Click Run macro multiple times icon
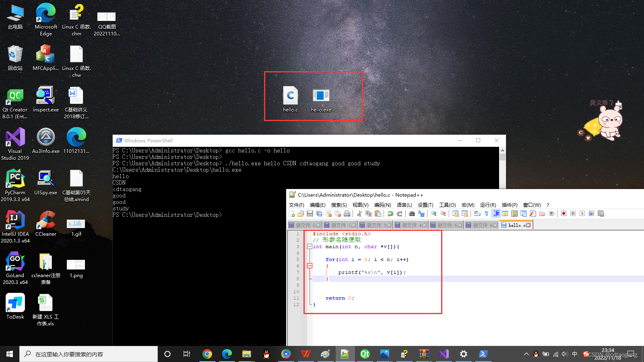The width and height of the screenshot is (644, 362). [592, 214]
